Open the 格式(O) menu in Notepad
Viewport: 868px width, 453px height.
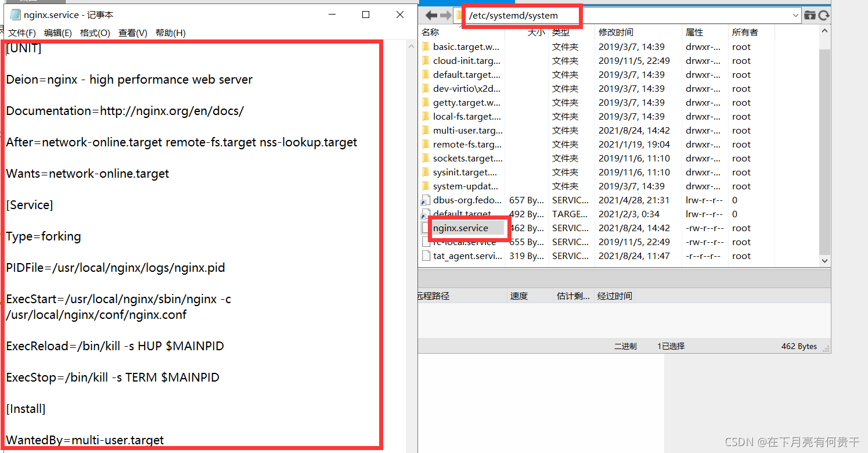(95, 33)
